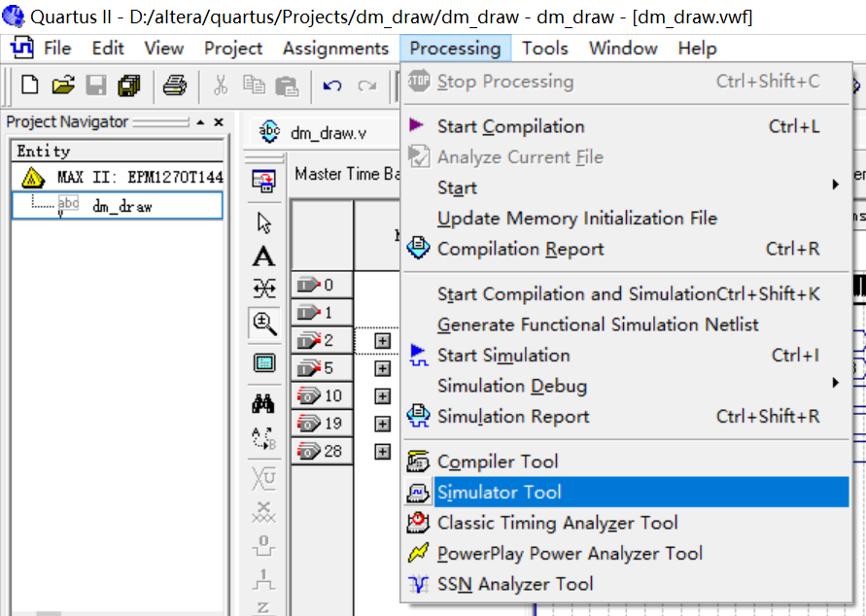Close the Project Navigator panel
Screen dimensions: 866x616
[219, 122]
